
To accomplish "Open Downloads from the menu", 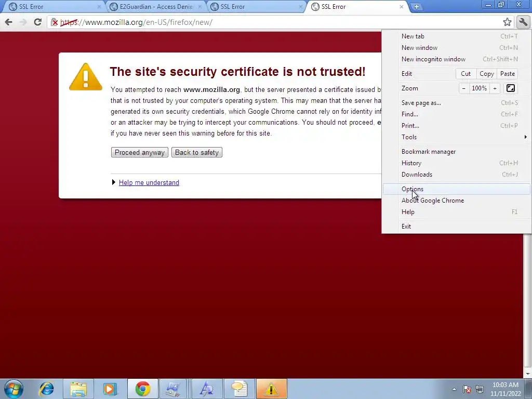I will pyautogui.click(x=456, y=175).
